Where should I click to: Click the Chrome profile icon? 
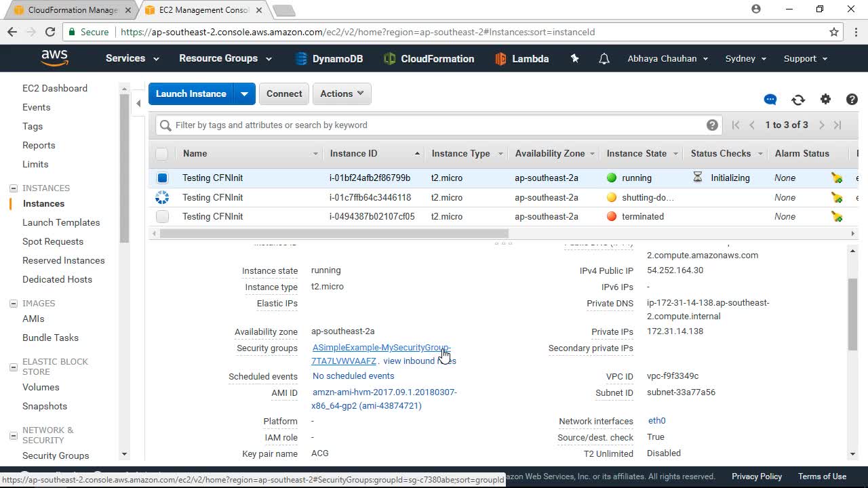756,9
